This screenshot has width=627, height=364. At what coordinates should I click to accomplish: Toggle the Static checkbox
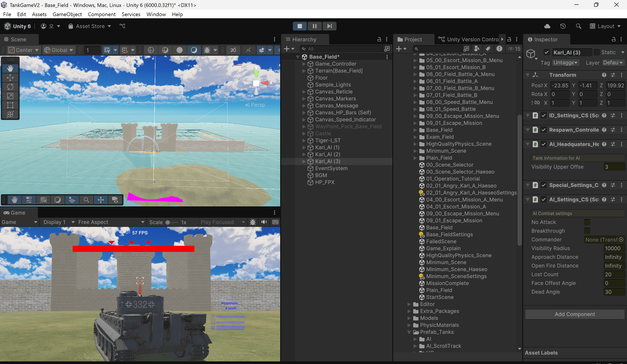(x=597, y=52)
